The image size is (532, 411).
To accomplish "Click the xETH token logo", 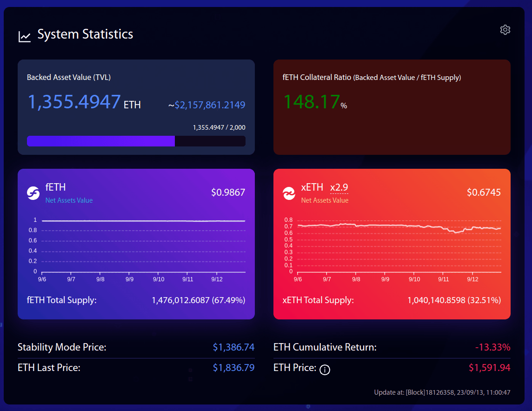I will pyautogui.click(x=289, y=193).
